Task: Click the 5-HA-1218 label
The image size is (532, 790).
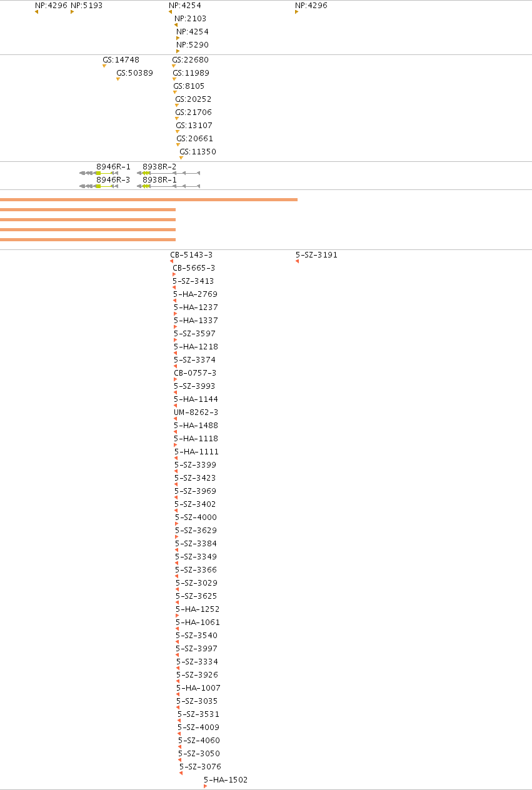Action: click(x=196, y=347)
